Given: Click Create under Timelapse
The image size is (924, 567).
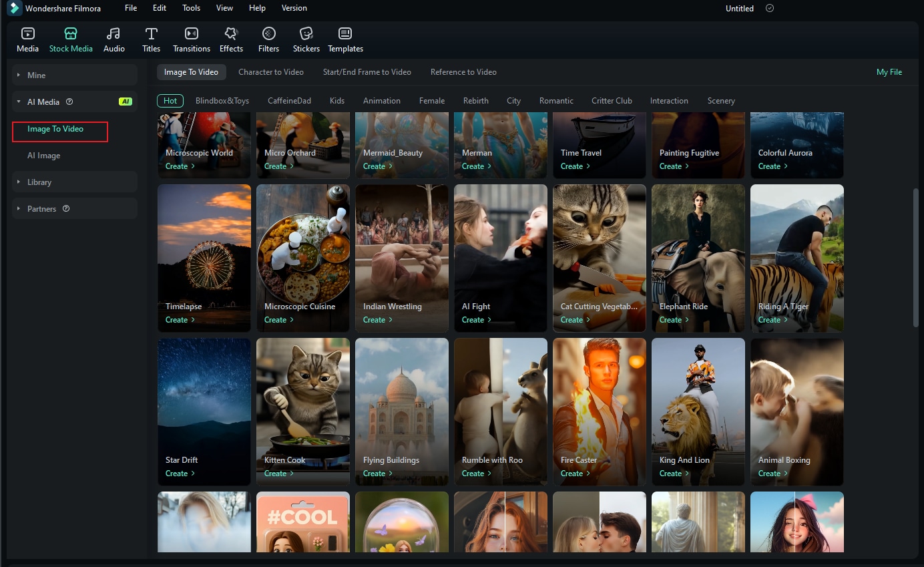Looking at the screenshot, I should coord(180,320).
